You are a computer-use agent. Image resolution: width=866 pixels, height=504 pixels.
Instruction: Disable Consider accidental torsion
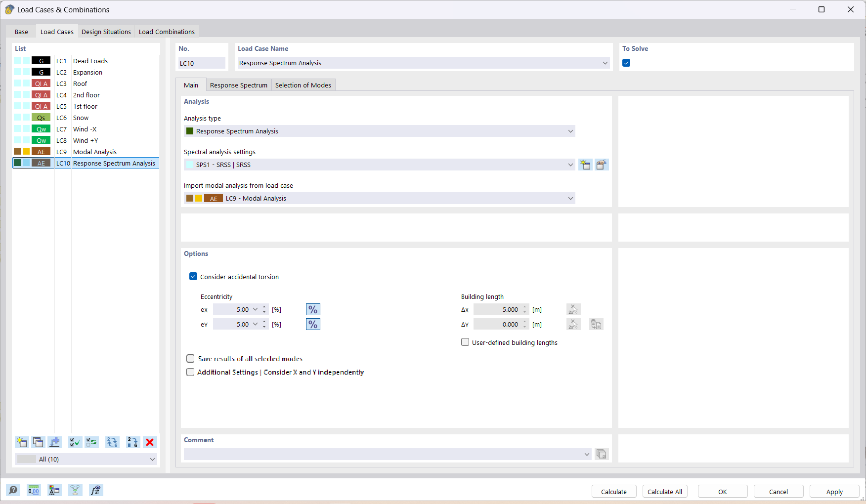[x=193, y=276]
